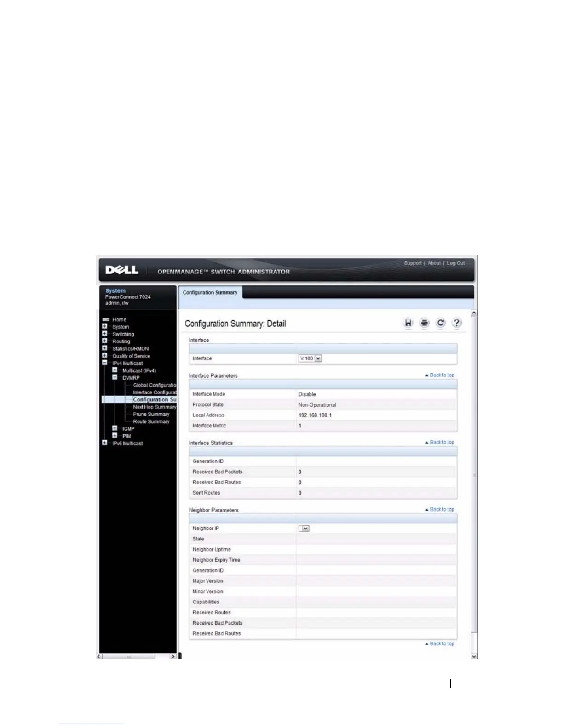Open Next Hop Summary under DVMRP

(x=155, y=407)
